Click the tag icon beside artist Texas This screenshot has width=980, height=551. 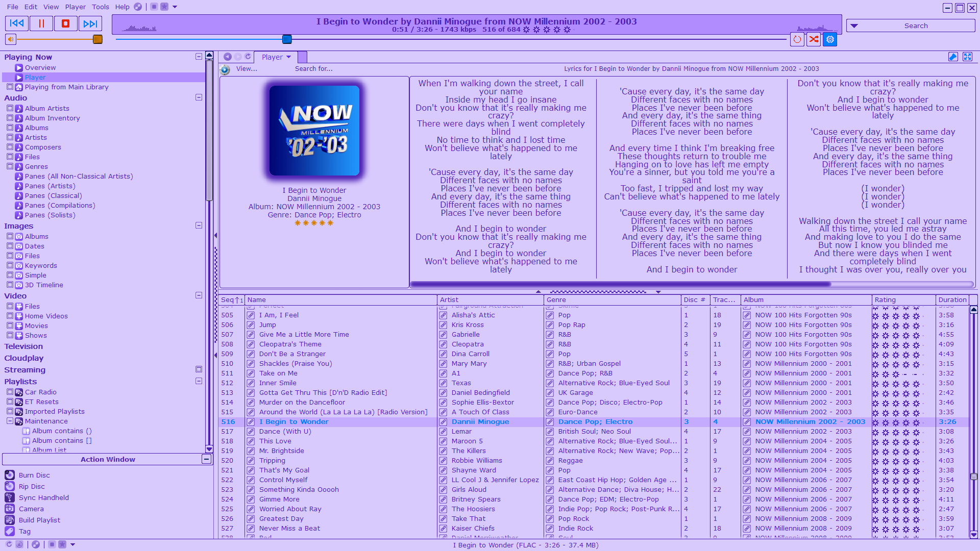tap(443, 383)
